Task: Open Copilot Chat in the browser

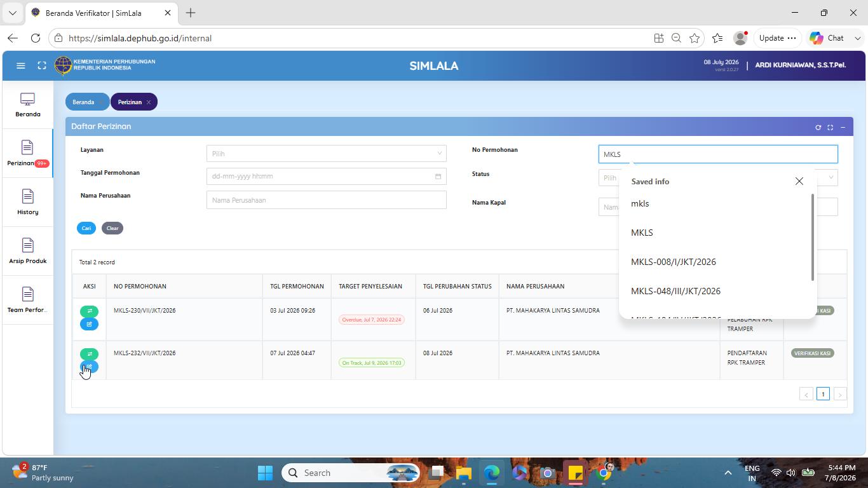Action: (827, 38)
